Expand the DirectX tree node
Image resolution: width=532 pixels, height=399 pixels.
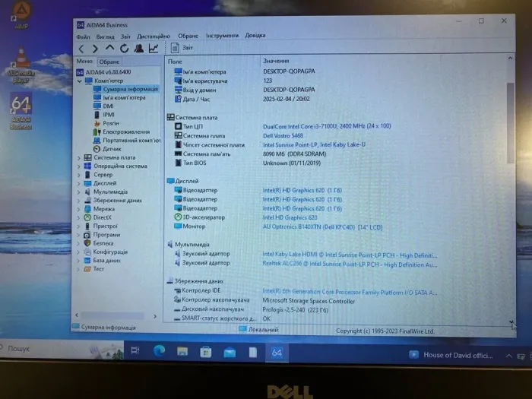pyautogui.click(x=79, y=218)
